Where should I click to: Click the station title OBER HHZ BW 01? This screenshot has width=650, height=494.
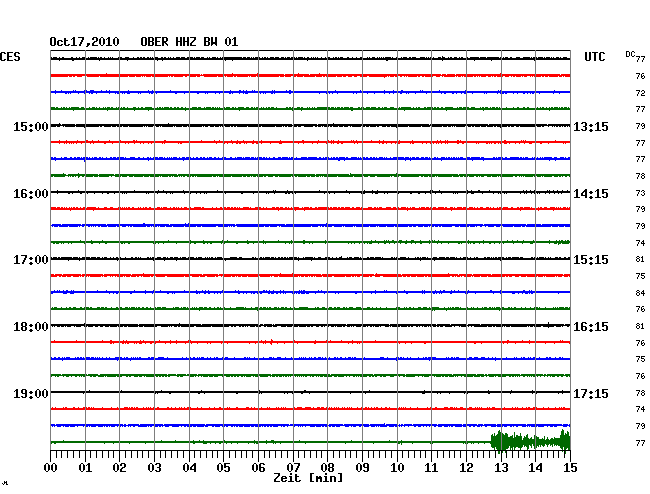click(x=189, y=42)
